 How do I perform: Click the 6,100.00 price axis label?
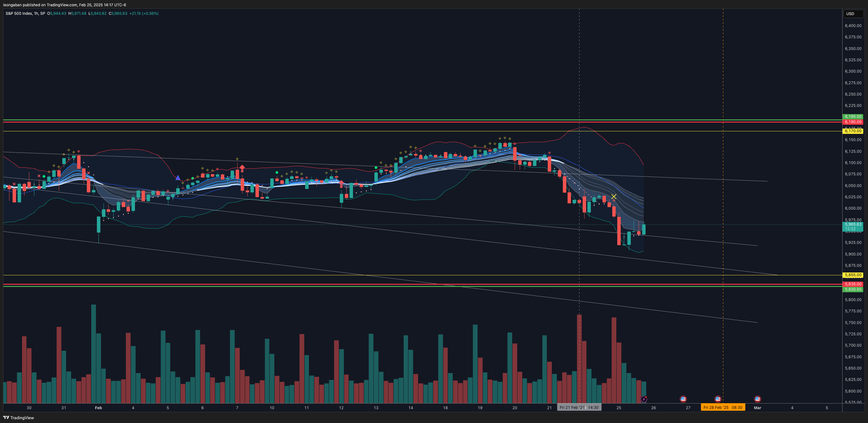coord(853,162)
